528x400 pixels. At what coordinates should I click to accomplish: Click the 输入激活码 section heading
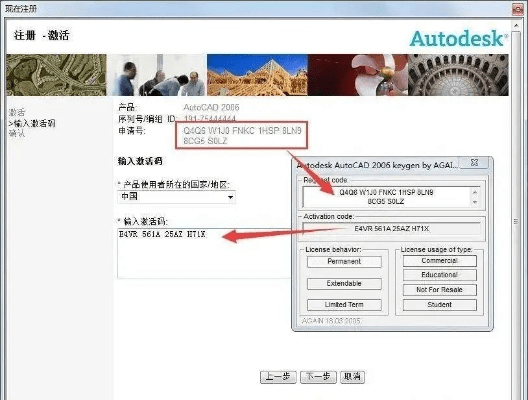[140, 161]
